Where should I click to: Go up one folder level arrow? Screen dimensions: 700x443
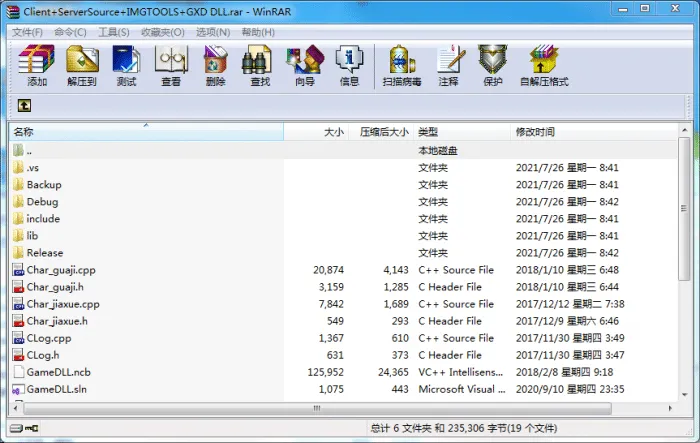pyautogui.click(x=25, y=106)
